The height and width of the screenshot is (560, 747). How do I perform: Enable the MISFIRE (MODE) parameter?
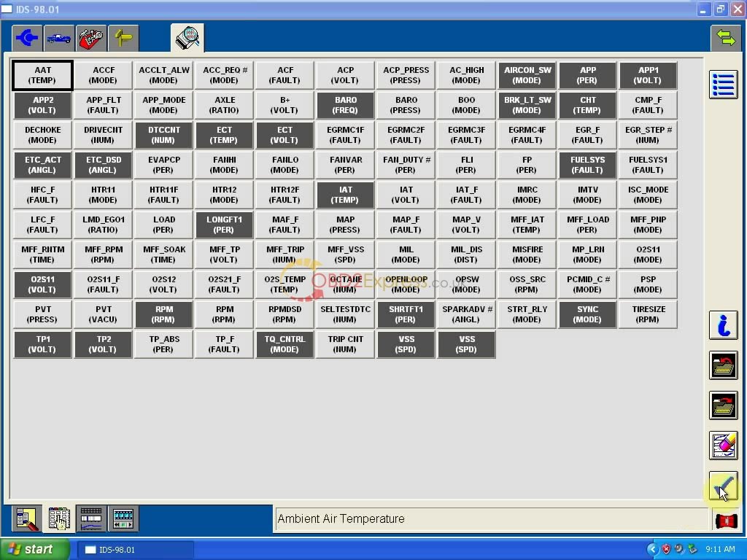(527, 254)
